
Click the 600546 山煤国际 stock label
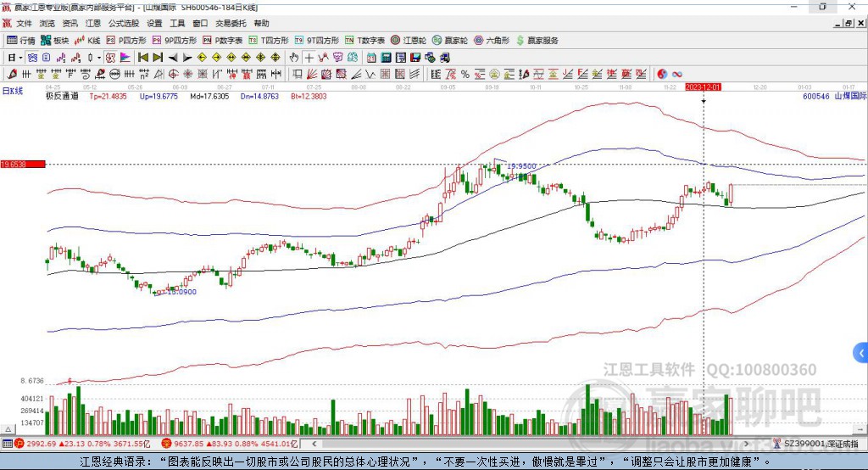point(834,96)
